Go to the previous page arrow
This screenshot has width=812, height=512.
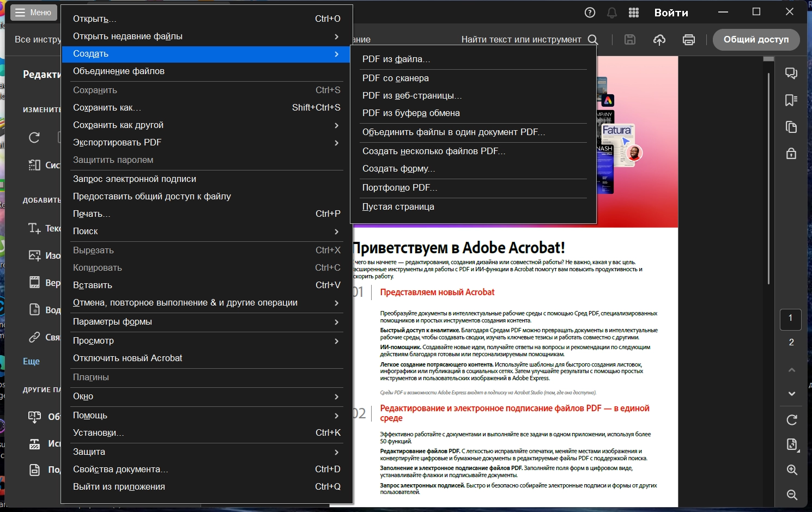click(792, 370)
